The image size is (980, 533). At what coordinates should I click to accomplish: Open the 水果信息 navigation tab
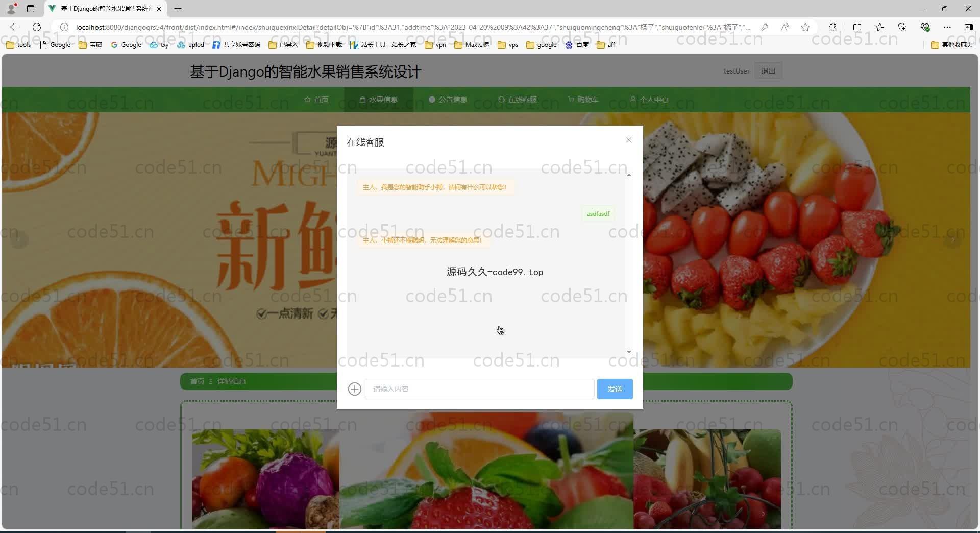[x=379, y=100]
